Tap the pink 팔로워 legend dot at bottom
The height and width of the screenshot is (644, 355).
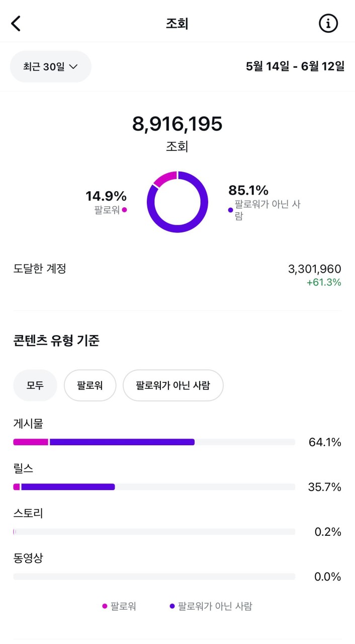click(105, 606)
